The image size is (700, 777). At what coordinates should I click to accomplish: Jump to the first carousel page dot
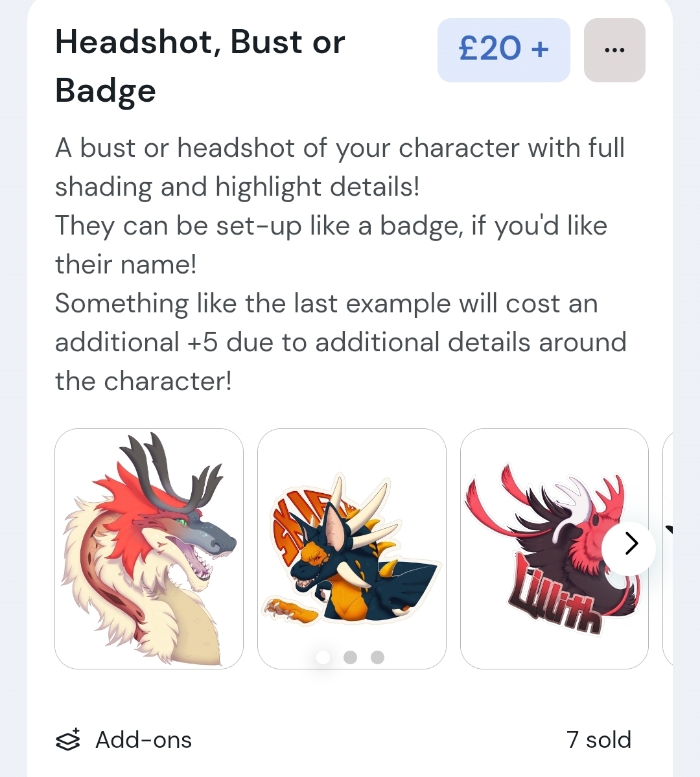[x=323, y=658]
